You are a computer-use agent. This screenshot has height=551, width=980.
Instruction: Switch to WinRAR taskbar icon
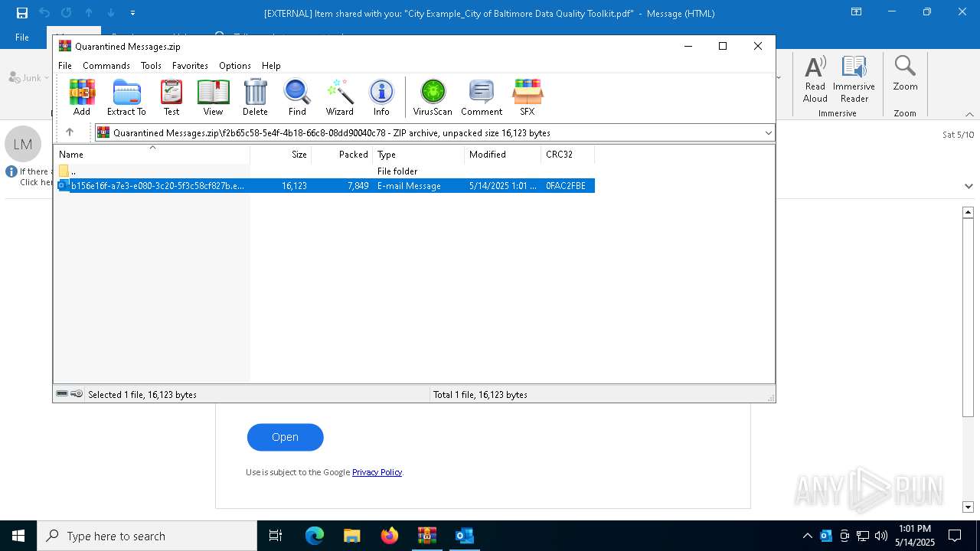(426, 536)
